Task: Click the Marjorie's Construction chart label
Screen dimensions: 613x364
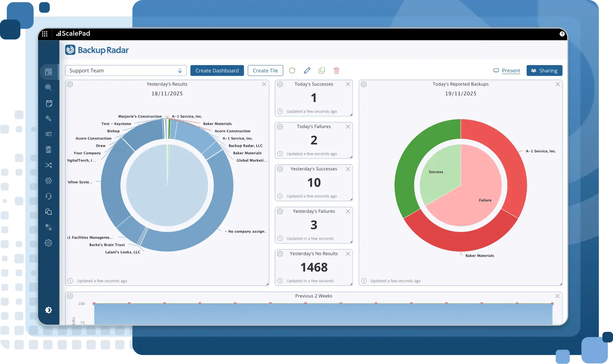Action: pos(140,117)
